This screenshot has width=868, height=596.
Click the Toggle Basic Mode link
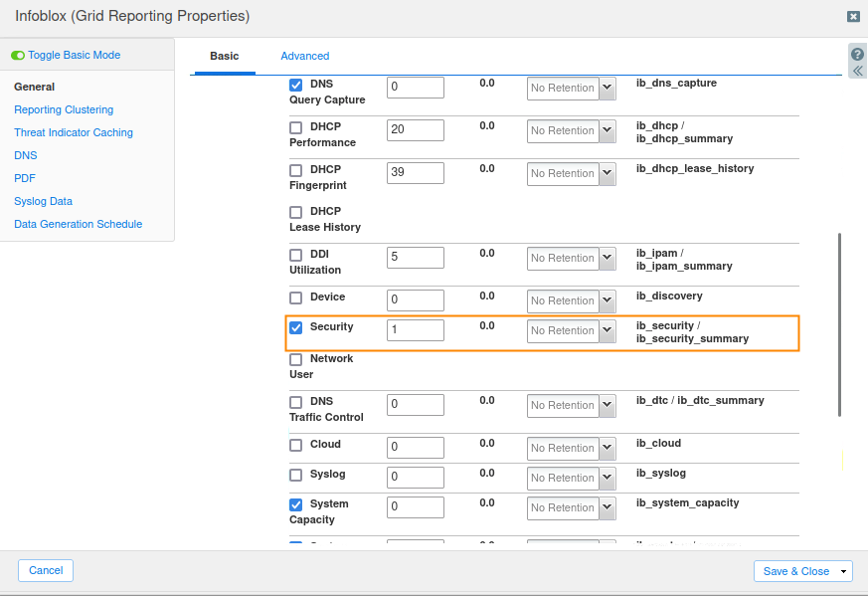[x=75, y=55]
